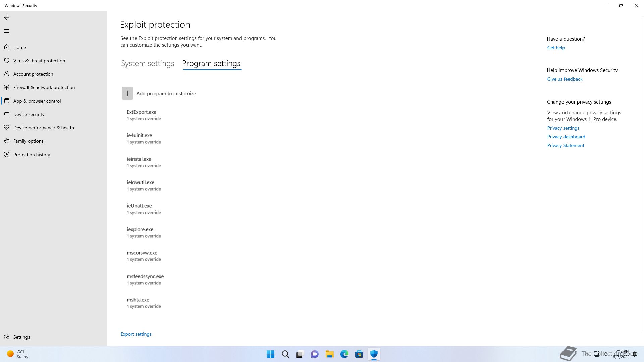Open Task View icon on taskbar

(300, 354)
